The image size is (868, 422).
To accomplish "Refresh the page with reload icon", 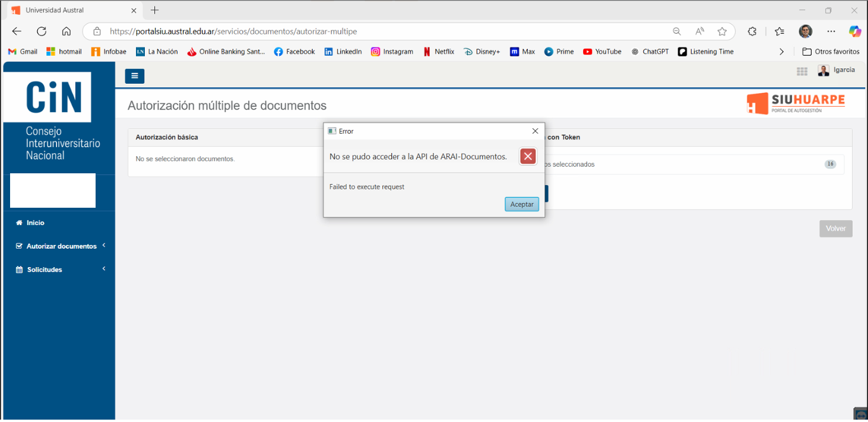I will tap(42, 31).
